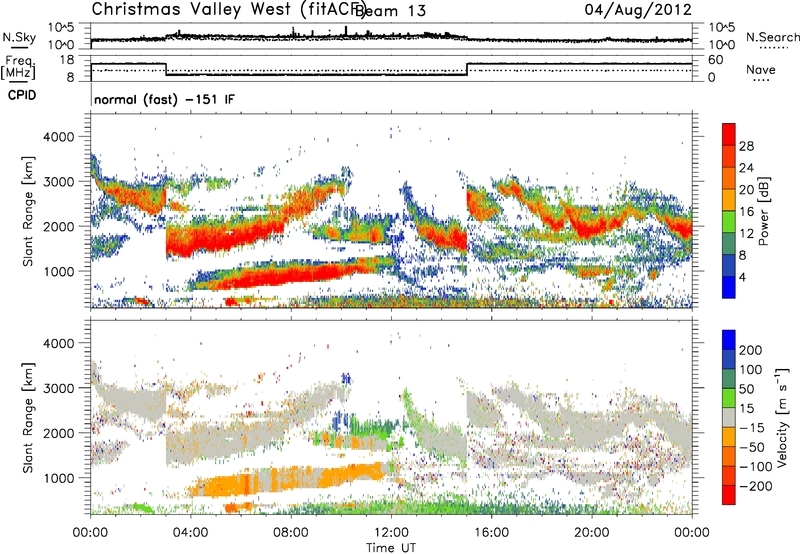The width and height of the screenshot is (800, 554).
Task: Click the "Nave" legend label
Action: (x=761, y=69)
